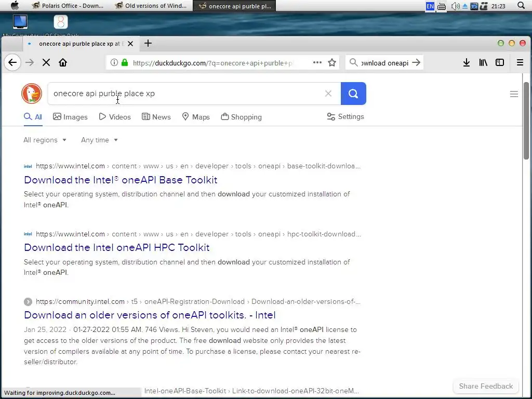Click the green padlock security icon
Image resolution: width=532 pixels, height=399 pixels.
[125, 62]
